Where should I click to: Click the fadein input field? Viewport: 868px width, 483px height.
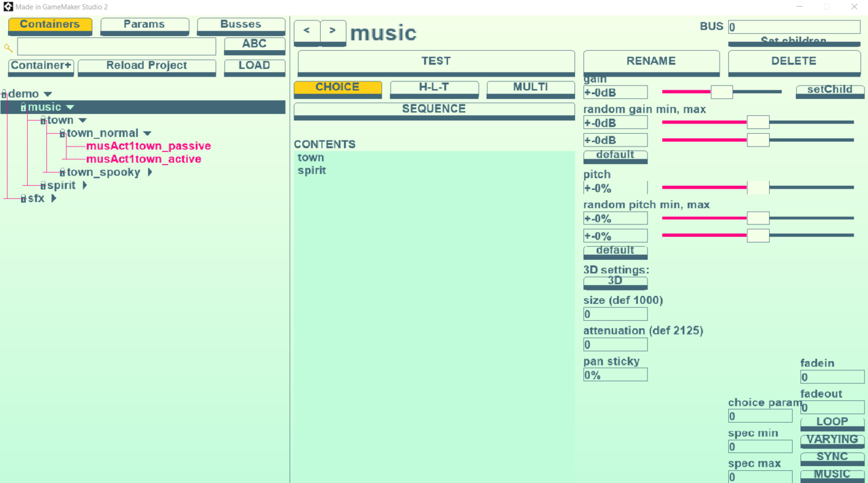(832, 377)
